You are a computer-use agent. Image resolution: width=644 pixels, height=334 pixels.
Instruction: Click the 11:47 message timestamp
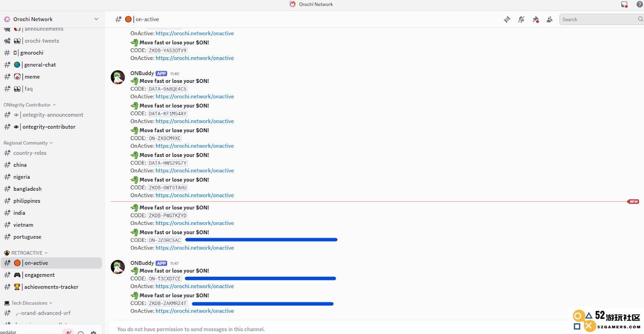click(174, 264)
